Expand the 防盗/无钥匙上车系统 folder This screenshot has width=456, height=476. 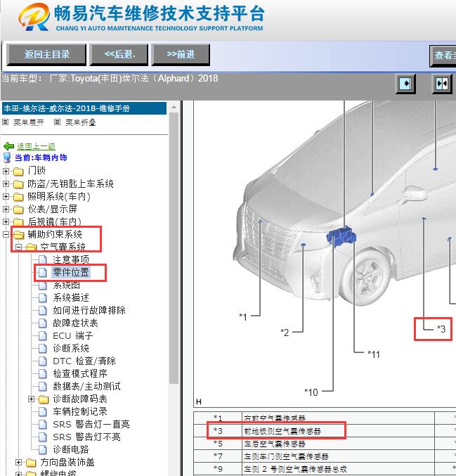pos(6,184)
